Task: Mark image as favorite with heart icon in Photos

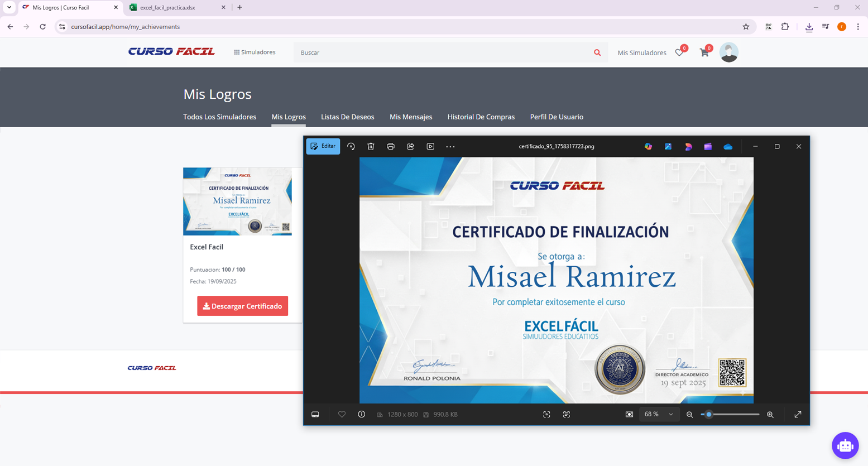Action: (x=342, y=415)
